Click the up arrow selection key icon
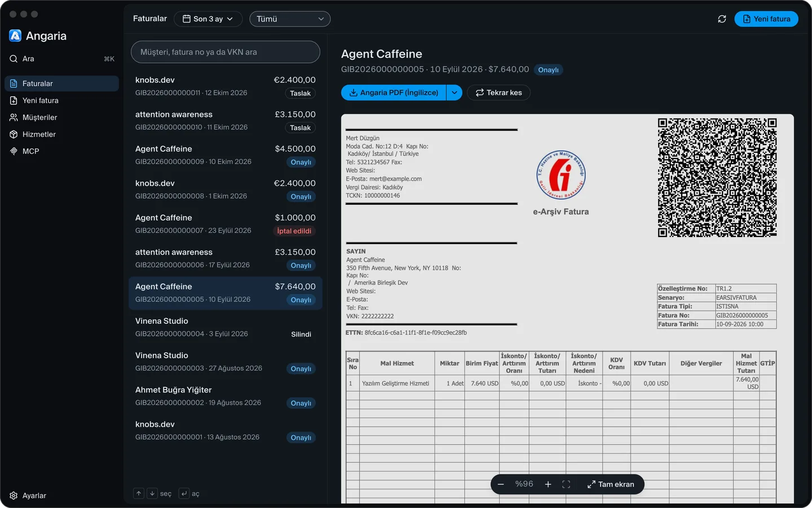Viewport: 812px width, 508px height. tap(139, 493)
